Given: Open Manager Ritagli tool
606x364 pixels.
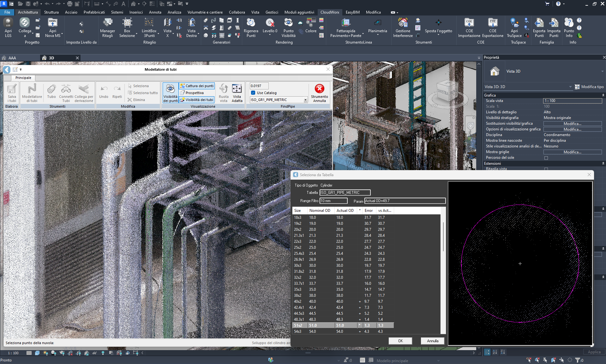Looking at the screenshot, I should (x=107, y=27).
